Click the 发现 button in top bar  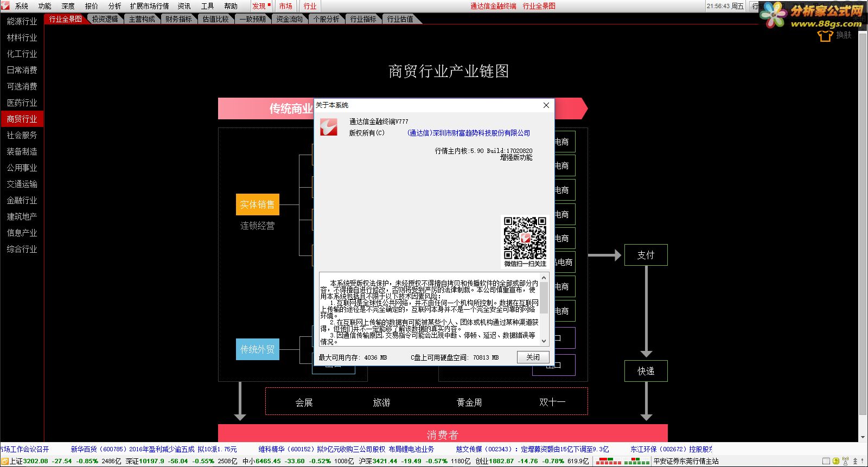pyautogui.click(x=260, y=6)
